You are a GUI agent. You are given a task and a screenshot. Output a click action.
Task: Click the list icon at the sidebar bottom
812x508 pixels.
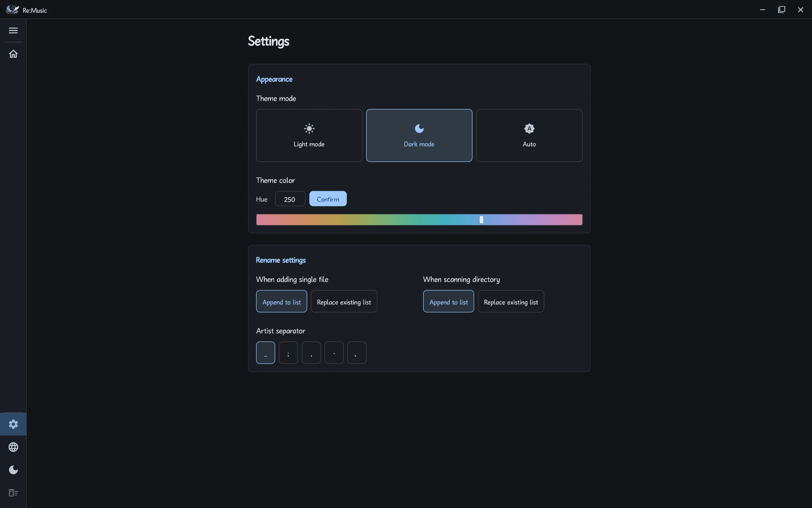point(13,492)
